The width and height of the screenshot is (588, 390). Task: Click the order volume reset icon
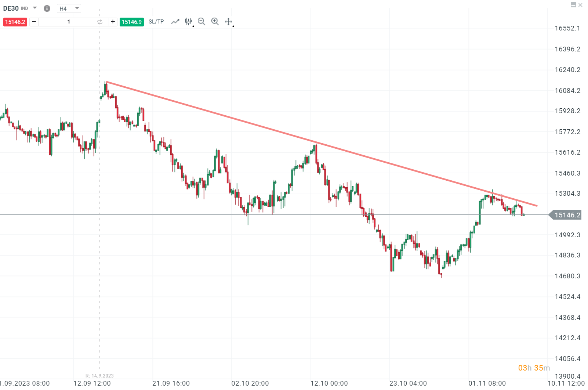pyautogui.click(x=99, y=22)
